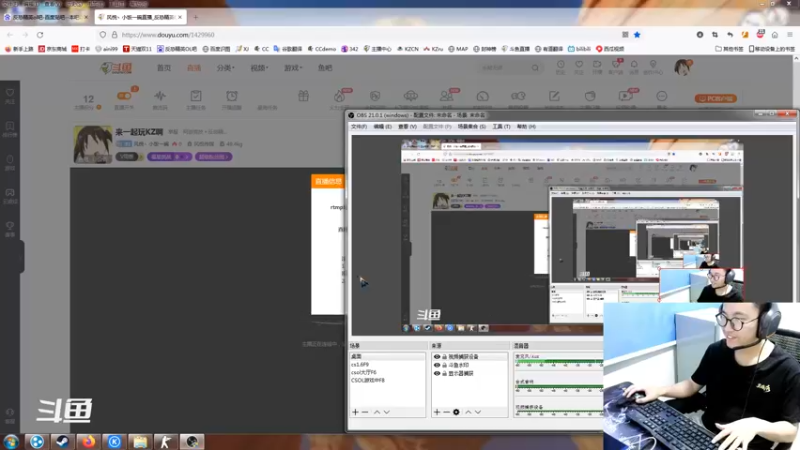Open OBS 查看(V) menu
The width and height of the screenshot is (800, 450).
click(407, 126)
